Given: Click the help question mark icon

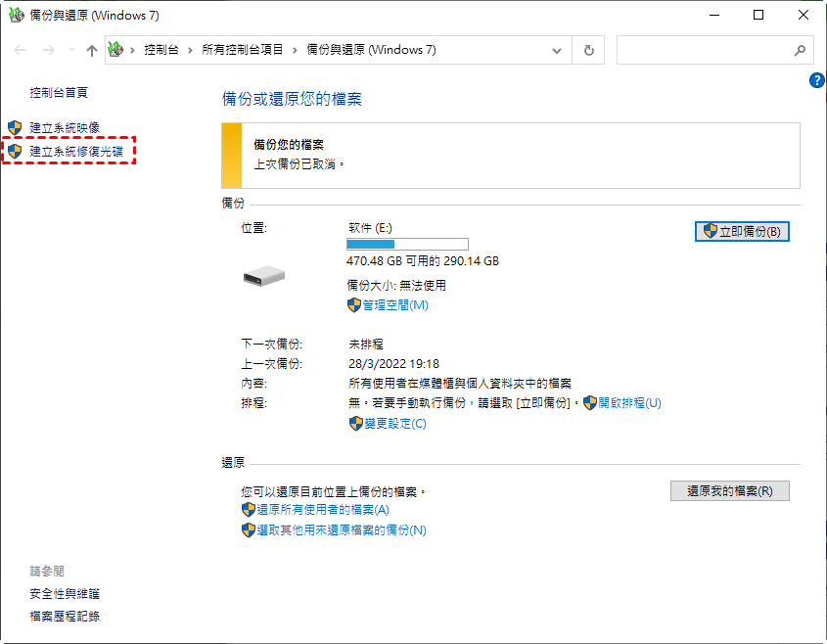Looking at the screenshot, I should [x=816, y=80].
